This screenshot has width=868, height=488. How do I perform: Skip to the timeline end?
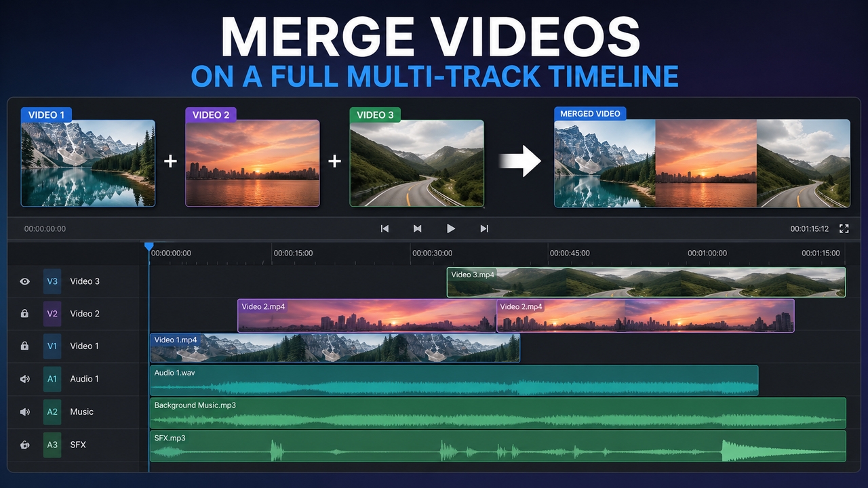pos(484,229)
